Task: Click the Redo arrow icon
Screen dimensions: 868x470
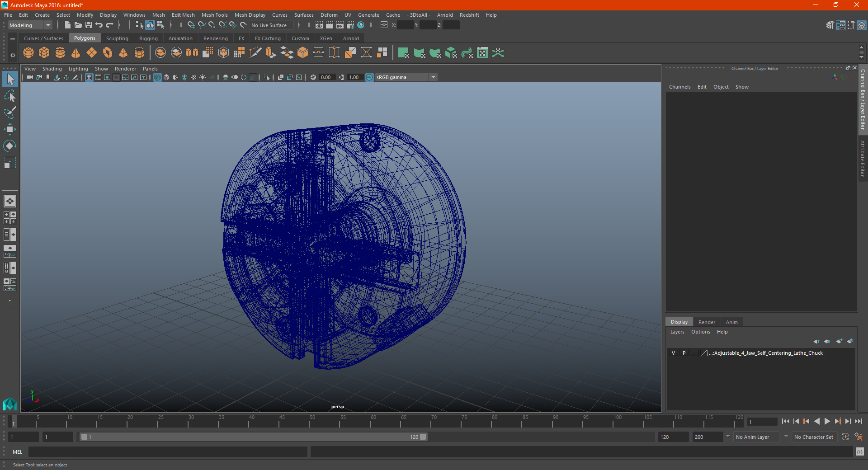Action: [109, 25]
